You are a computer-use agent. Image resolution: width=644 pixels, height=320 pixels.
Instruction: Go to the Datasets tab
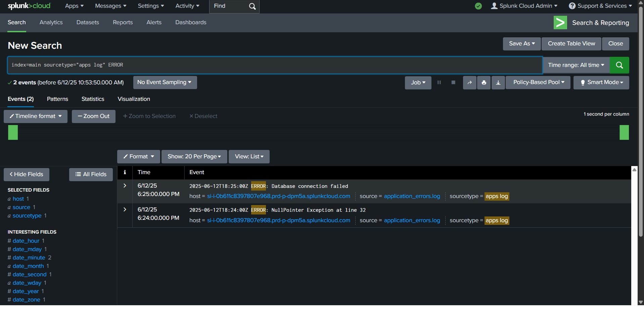coord(88,23)
